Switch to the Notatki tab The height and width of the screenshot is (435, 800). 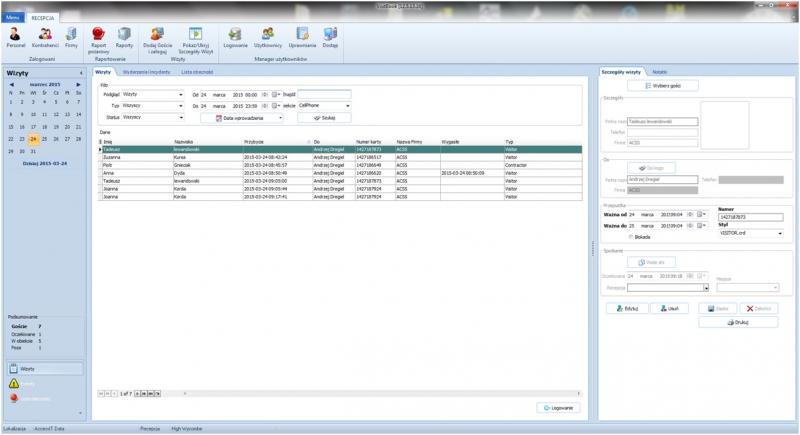659,72
